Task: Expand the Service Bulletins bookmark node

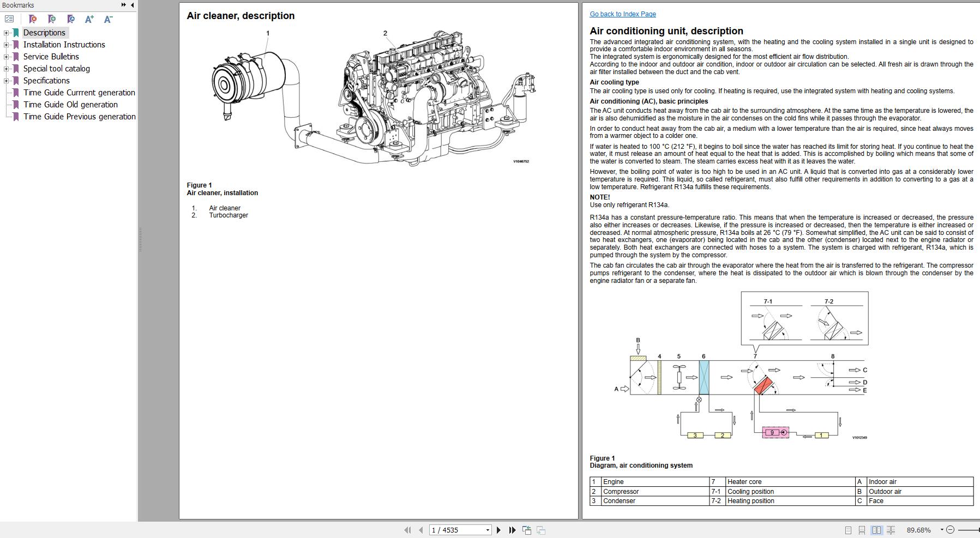Action: click(6, 57)
